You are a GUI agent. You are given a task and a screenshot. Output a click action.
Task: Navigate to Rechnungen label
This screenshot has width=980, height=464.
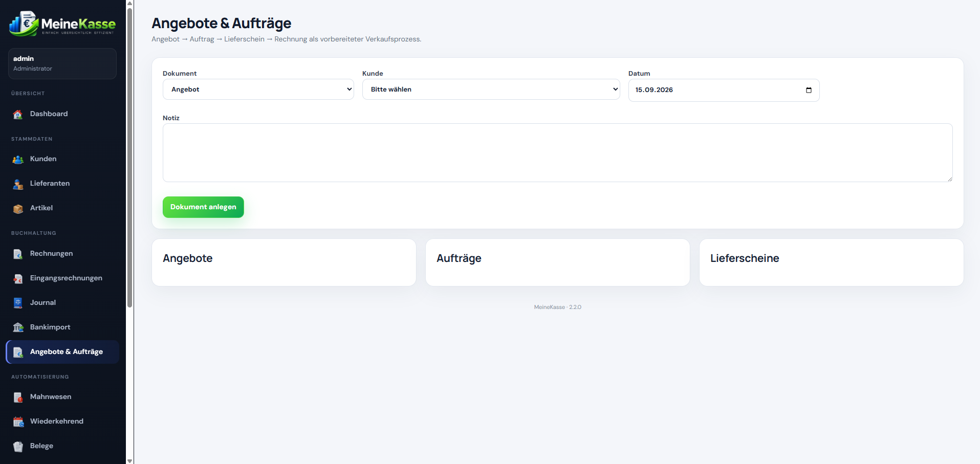tap(51, 253)
